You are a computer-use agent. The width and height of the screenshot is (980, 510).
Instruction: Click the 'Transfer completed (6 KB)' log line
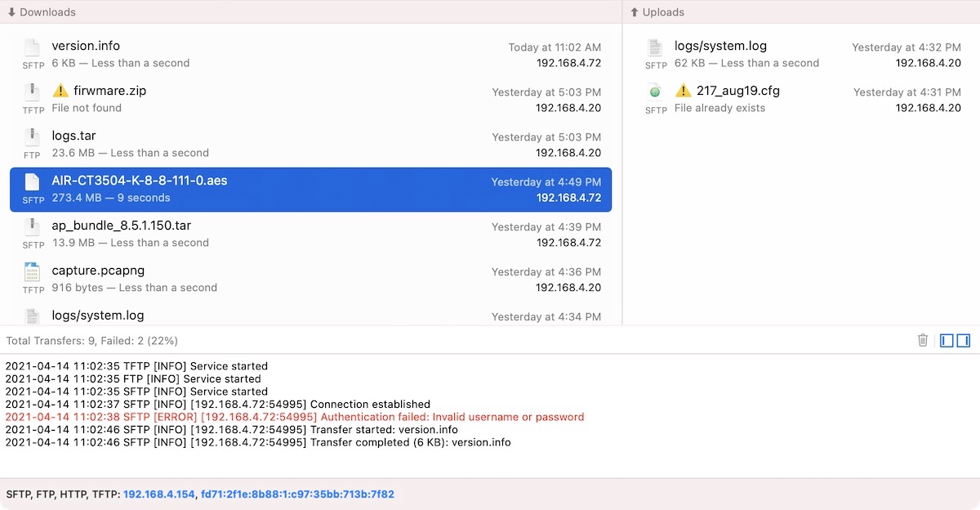tap(258, 442)
